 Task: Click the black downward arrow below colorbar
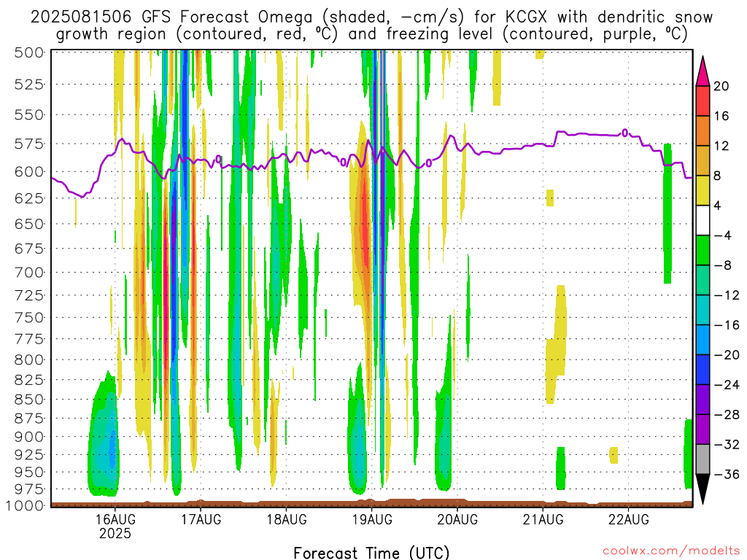[703, 489]
